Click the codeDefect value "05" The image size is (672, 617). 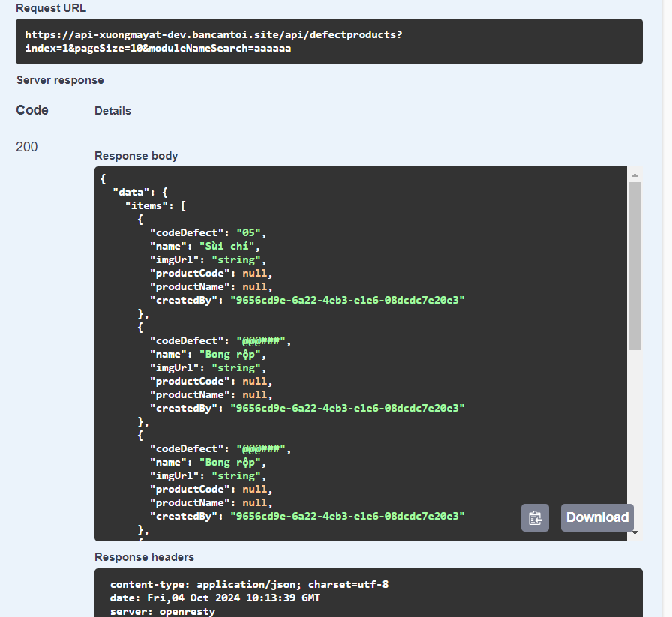tap(250, 232)
